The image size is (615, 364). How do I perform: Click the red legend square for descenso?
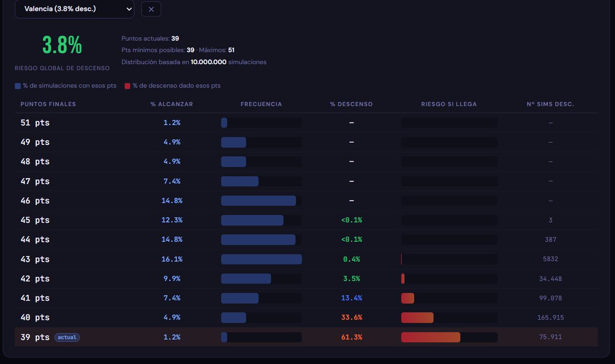(127, 86)
